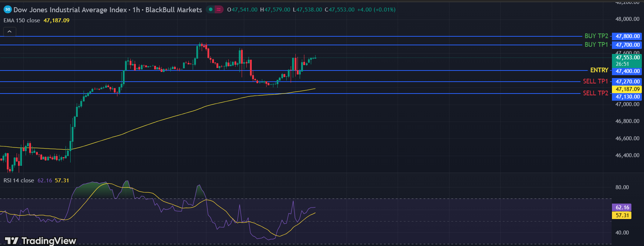Click the TradingView logo watermark
This screenshot has width=644, height=246.
(40, 241)
